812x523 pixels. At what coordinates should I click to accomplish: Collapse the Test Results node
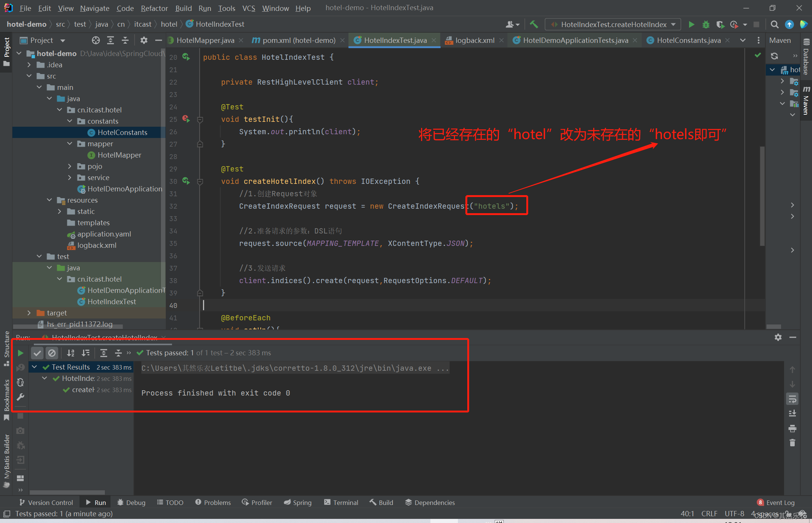pos(35,367)
